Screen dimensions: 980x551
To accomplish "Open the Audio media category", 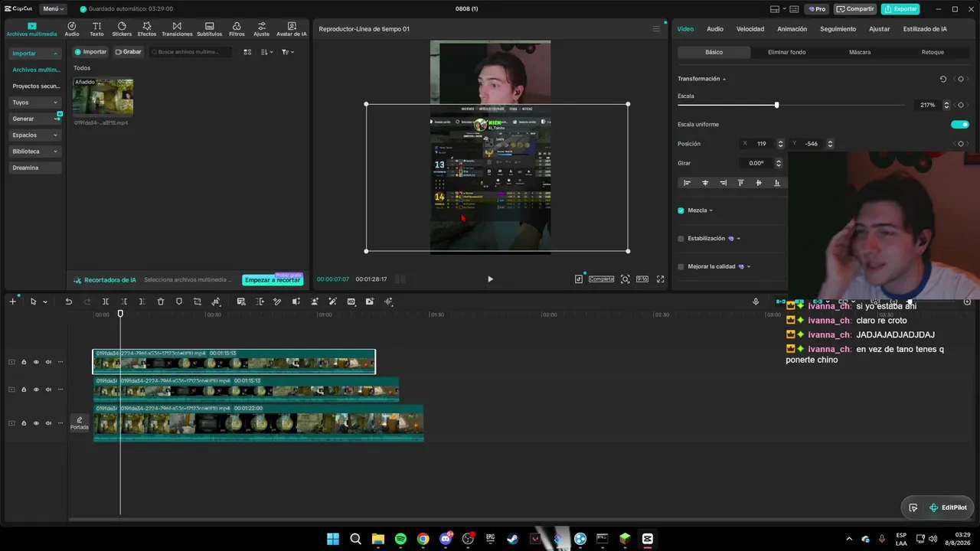I will click(x=72, y=29).
